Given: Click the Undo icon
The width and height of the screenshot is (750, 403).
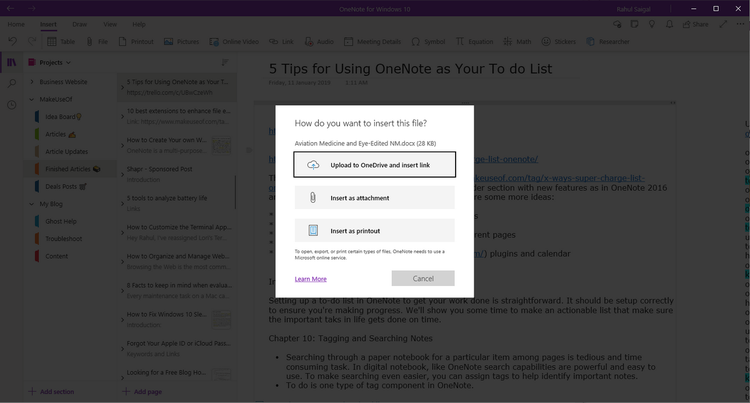Looking at the screenshot, I should (x=13, y=42).
